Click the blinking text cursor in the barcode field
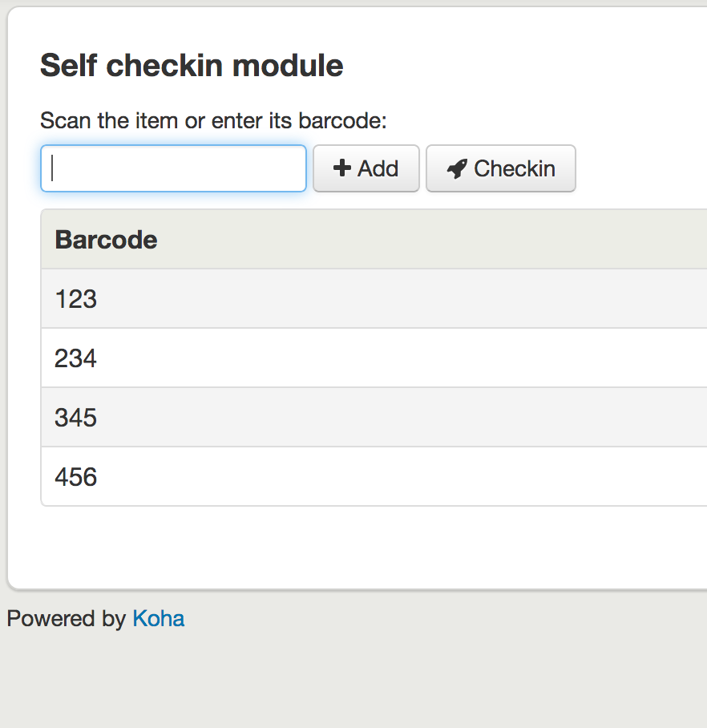Screen dimensions: 707x728 pyautogui.click(x=53, y=168)
